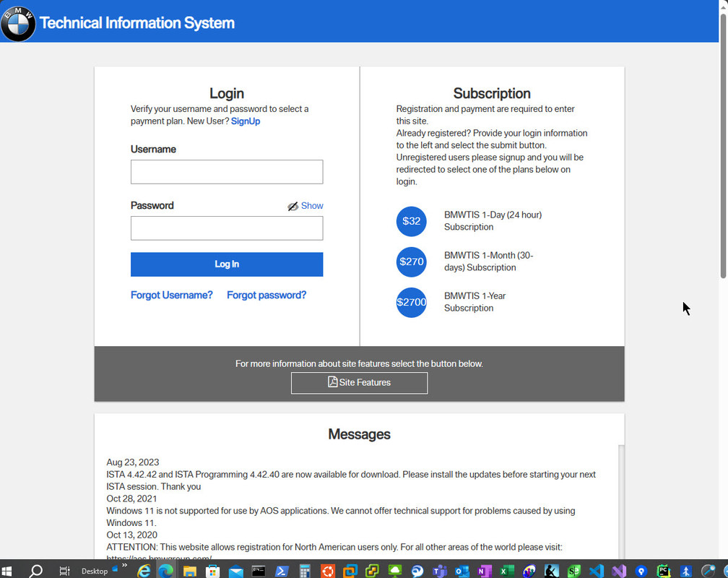Open the Site Features button

pos(360,383)
